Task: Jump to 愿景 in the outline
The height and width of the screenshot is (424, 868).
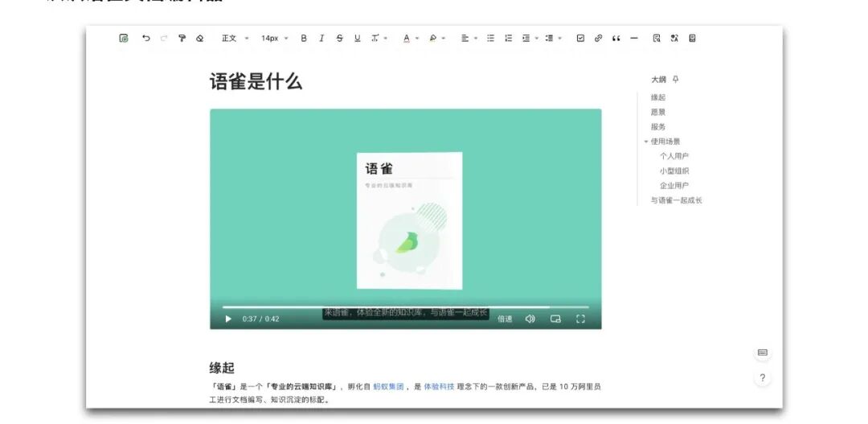Action: pyautogui.click(x=658, y=112)
